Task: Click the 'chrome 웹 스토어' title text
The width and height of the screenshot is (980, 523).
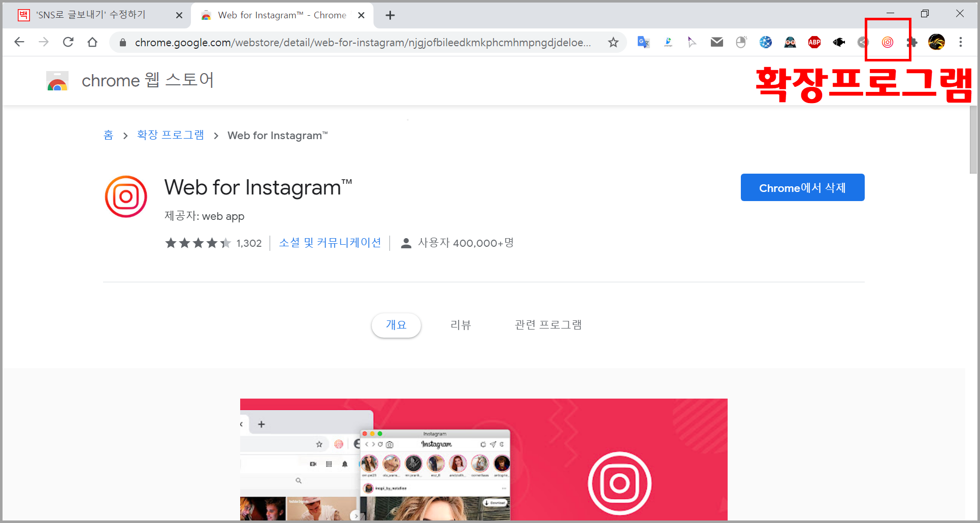Action: coord(148,80)
